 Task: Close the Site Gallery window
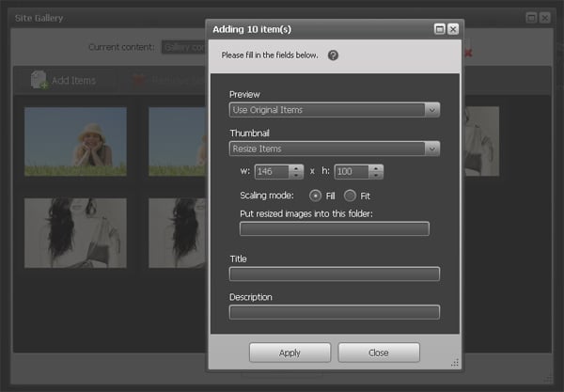point(545,17)
